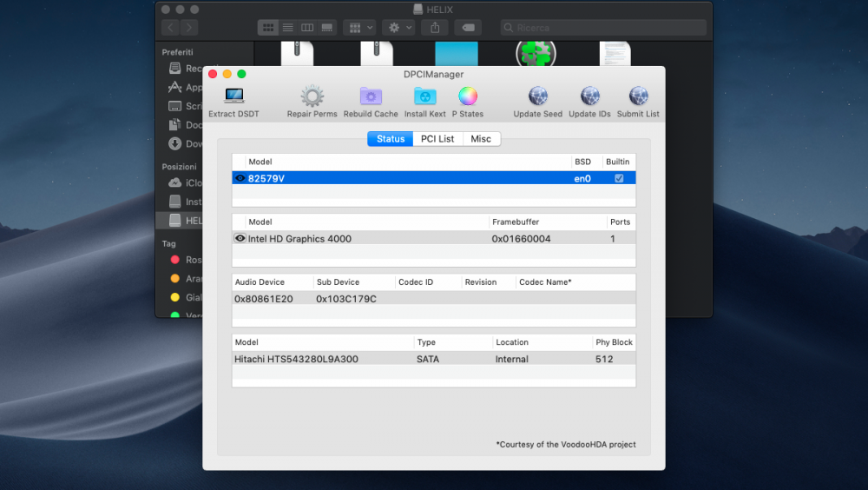This screenshot has height=490, width=868.
Task: Click the BSD column header
Action: [x=582, y=162]
